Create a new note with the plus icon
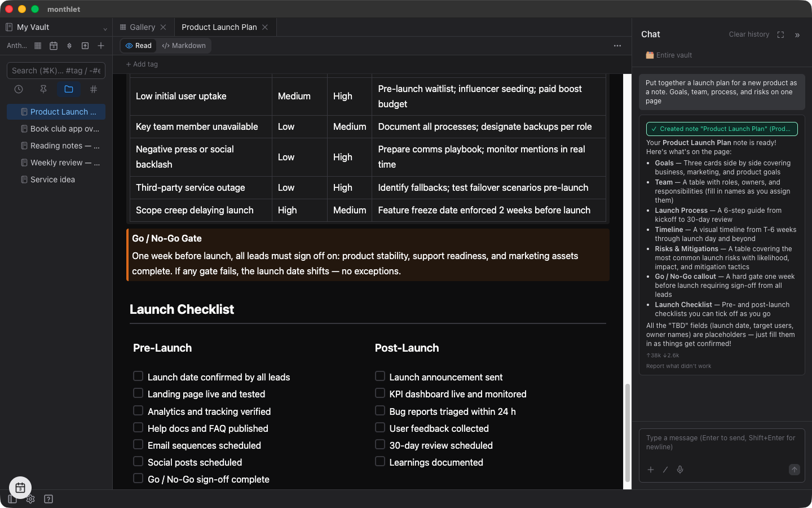Image resolution: width=812 pixels, height=508 pixels. pos(101,46)
